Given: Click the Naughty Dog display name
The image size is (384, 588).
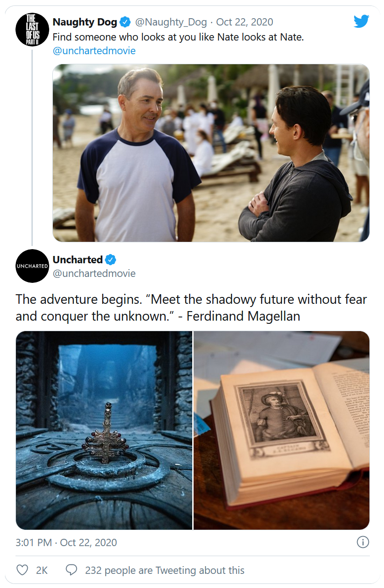Looking at the screenshot, I should tap(85, 22).
